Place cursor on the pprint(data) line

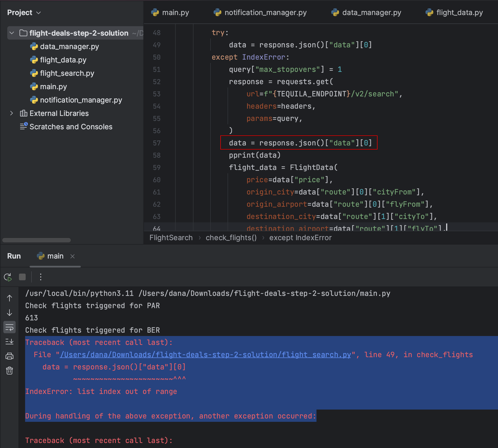pos(255,155)
